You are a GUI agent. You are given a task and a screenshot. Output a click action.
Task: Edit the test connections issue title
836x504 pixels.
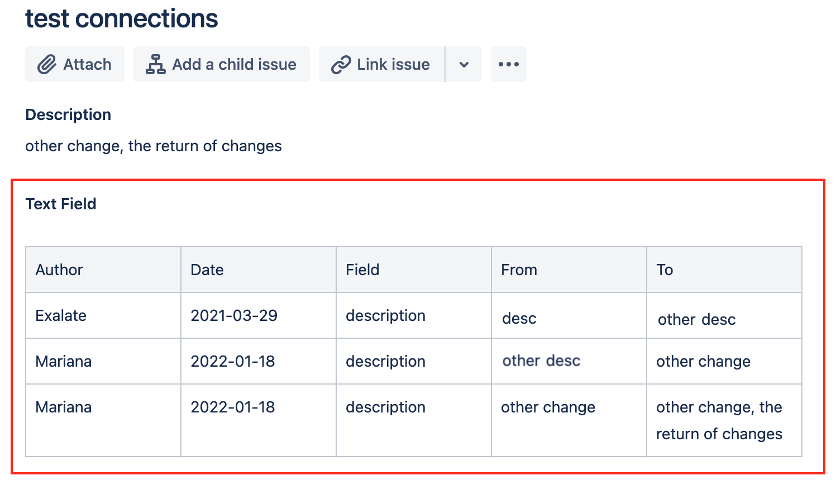pos(122,18)
